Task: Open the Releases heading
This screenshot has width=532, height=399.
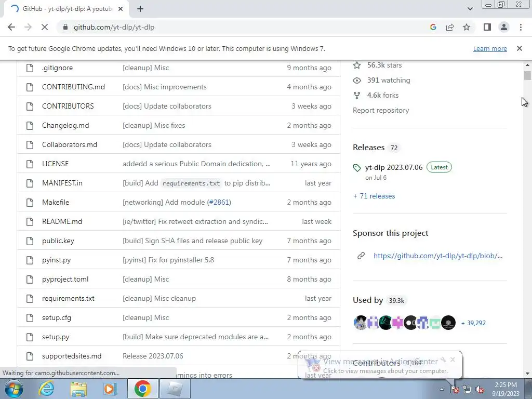Action: (368, 148)
